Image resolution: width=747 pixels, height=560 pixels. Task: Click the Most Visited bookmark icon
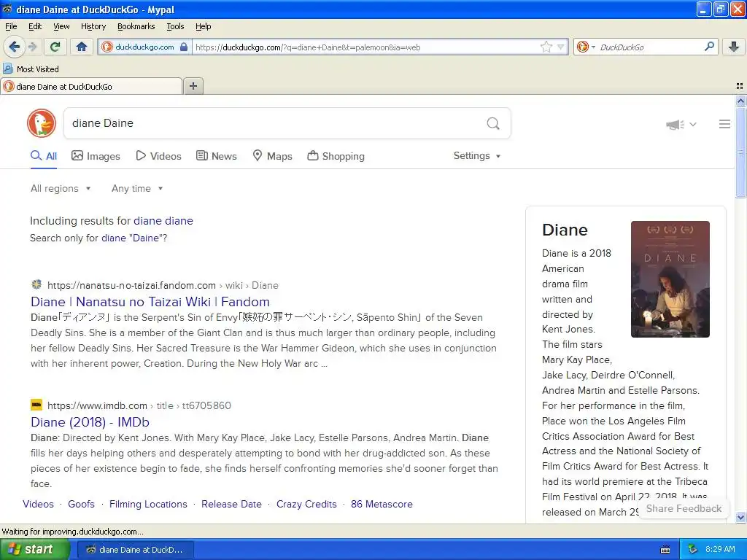(7, 69)
